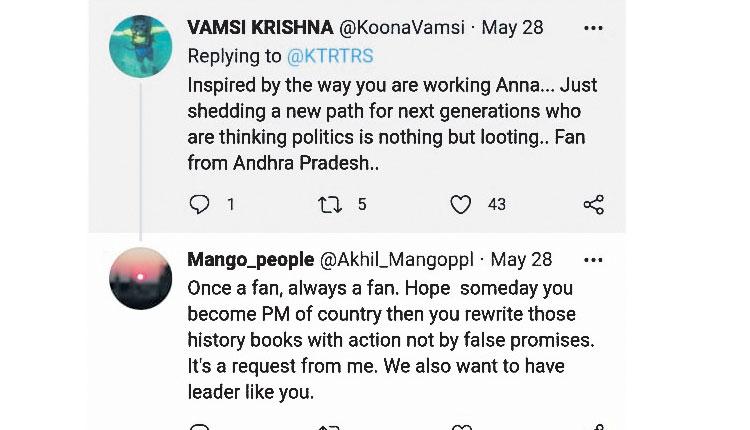The width and height of the screenshot is (750, 430).
Task: Click Mango_people display name
Action: click(x=250, y=260)
